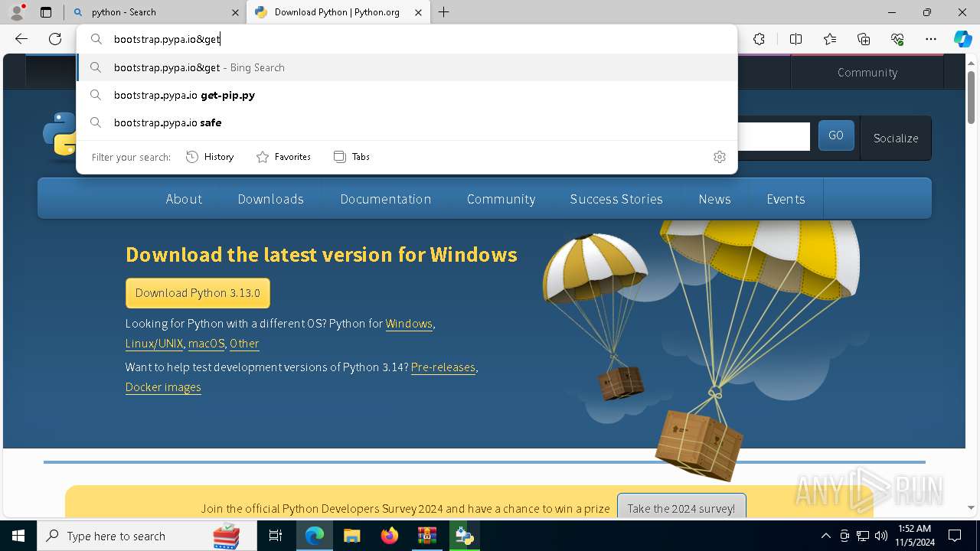Viewport: 980px width, 551px height.
Task: Click the GO search button
Action: pos(836,135)
